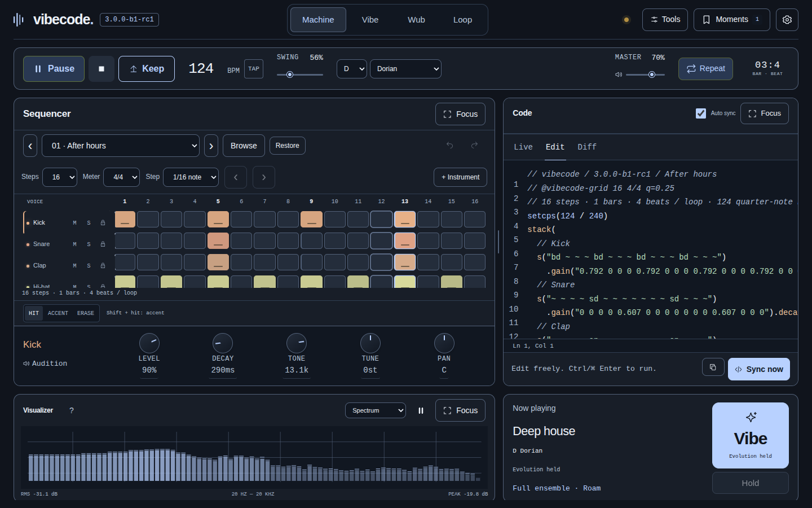This screenshot has width=812, height=508.
Task: Shift steps left with the arrow button
Action: (x=236, y=177)
